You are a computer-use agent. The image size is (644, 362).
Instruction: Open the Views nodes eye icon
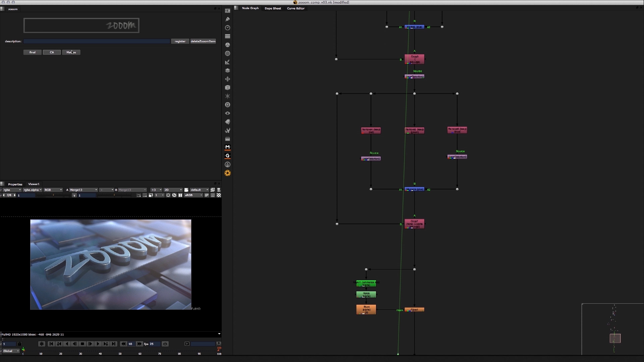[x=227, y=113]
